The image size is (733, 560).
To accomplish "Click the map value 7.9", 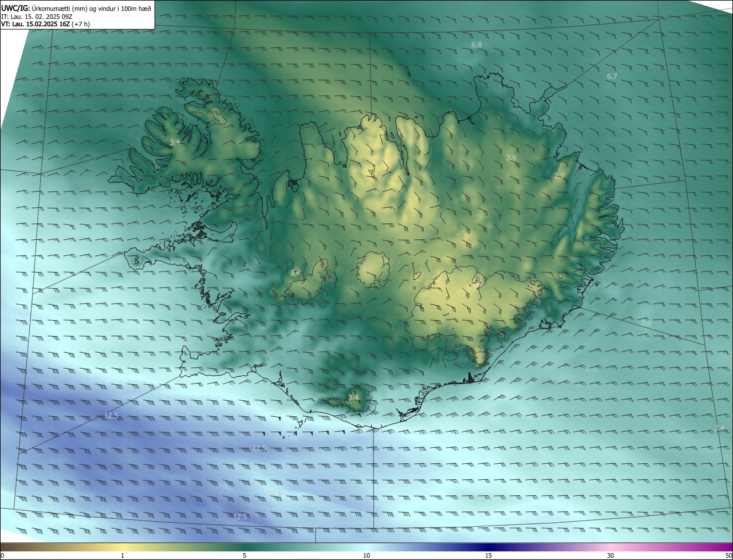I will [x=646, y=323].
